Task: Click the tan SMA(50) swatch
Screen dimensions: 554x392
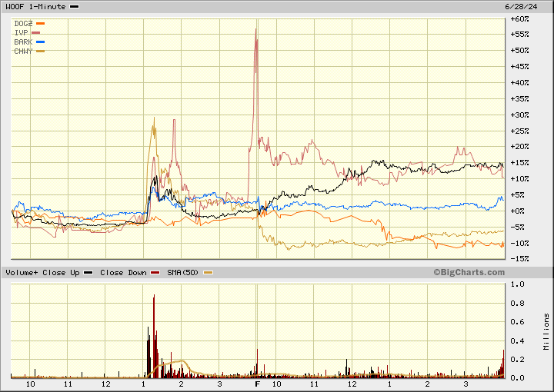Action: 208,273
